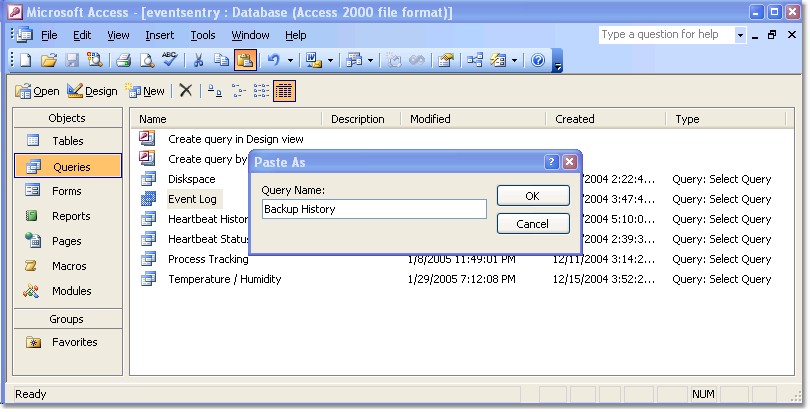Screen dimensions: 810x412
Task: Click the New database icon
Action: (x=25, y=60)
